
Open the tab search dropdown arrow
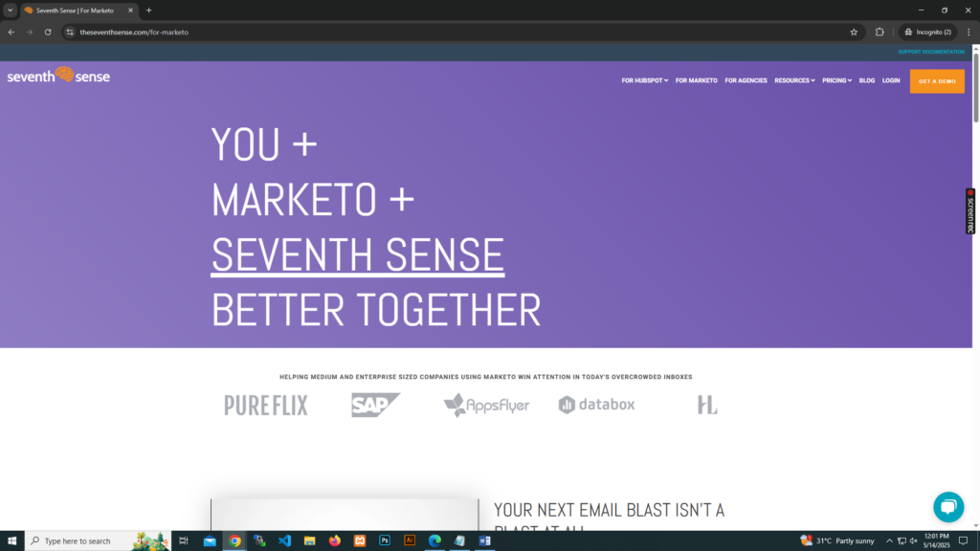coord(10,10)
